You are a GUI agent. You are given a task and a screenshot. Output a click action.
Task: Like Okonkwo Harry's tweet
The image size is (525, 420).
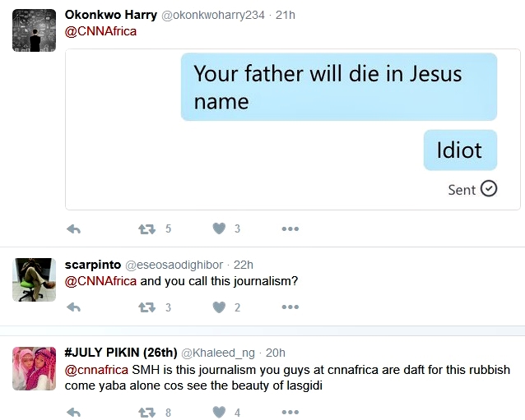219,228
